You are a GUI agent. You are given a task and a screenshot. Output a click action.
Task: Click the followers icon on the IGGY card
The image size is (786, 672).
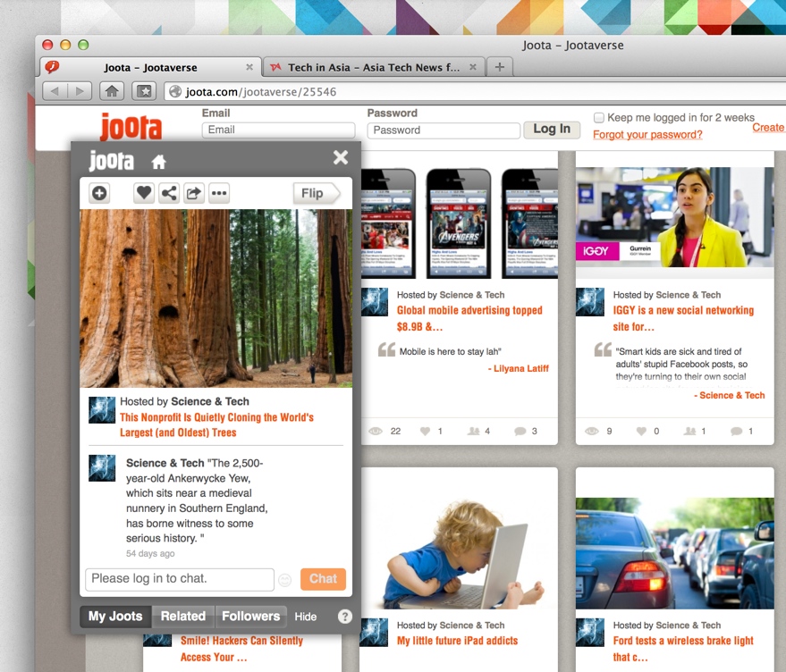click(689, 431)
